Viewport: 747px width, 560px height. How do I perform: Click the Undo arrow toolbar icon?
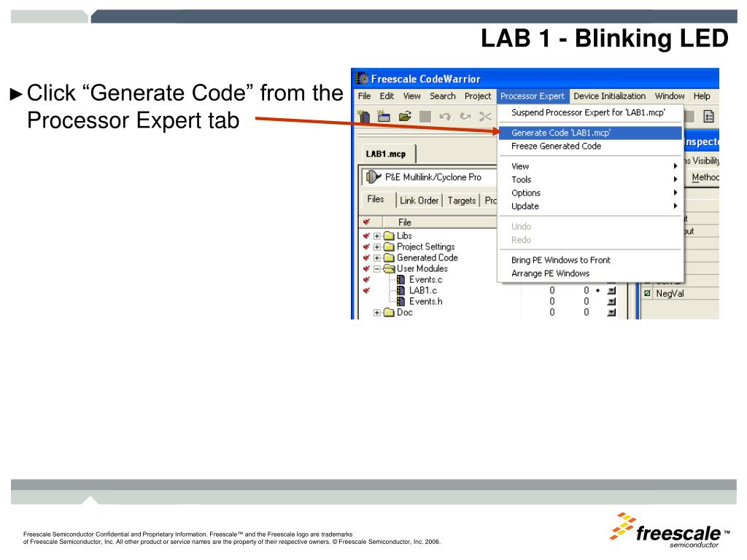pos(445,117)
